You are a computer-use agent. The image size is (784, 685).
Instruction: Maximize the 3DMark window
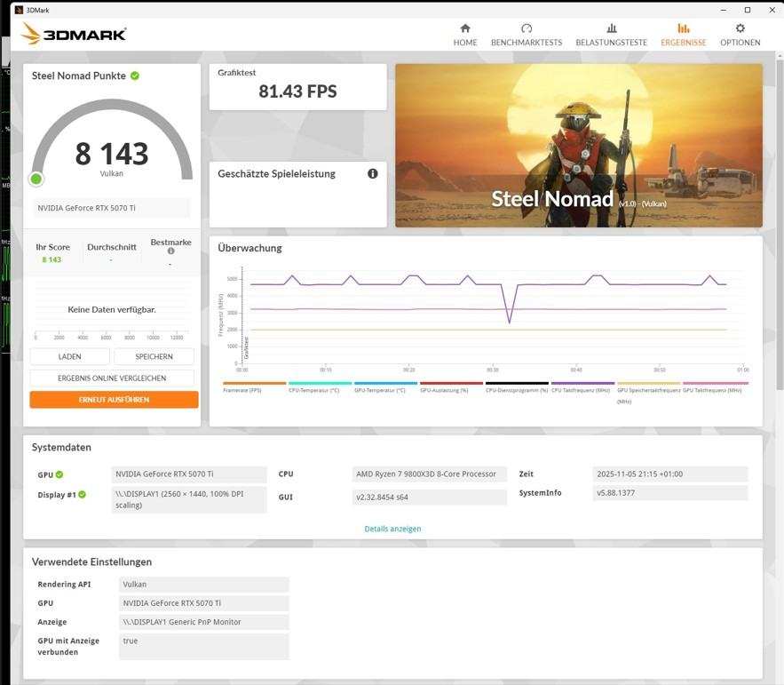[x=748, y=10]
